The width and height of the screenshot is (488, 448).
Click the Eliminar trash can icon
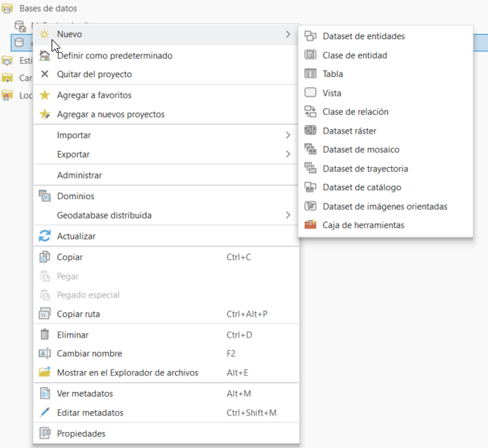pyautogui.click(x=45, y=335)
